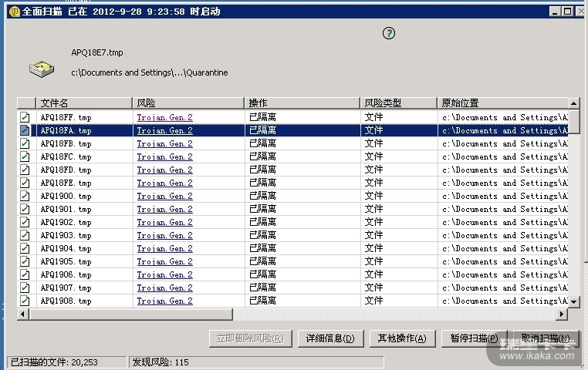Screen dimensions: 588x370
Task: Uncheck the APQ1904.tmp checkbox
Action: click(25, 249)
